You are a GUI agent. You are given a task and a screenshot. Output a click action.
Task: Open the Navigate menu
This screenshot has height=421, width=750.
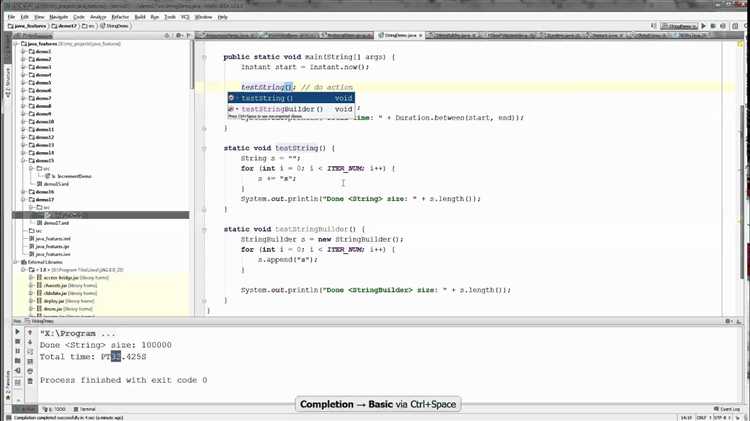click(x=58, y=17)
